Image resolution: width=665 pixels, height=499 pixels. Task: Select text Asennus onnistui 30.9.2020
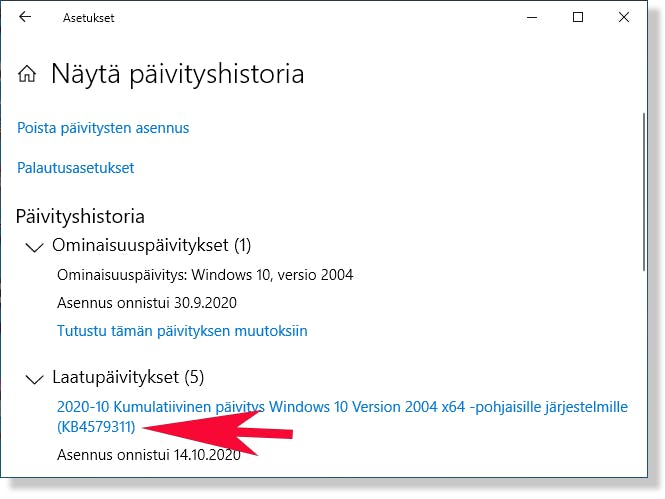coord(147,303)
